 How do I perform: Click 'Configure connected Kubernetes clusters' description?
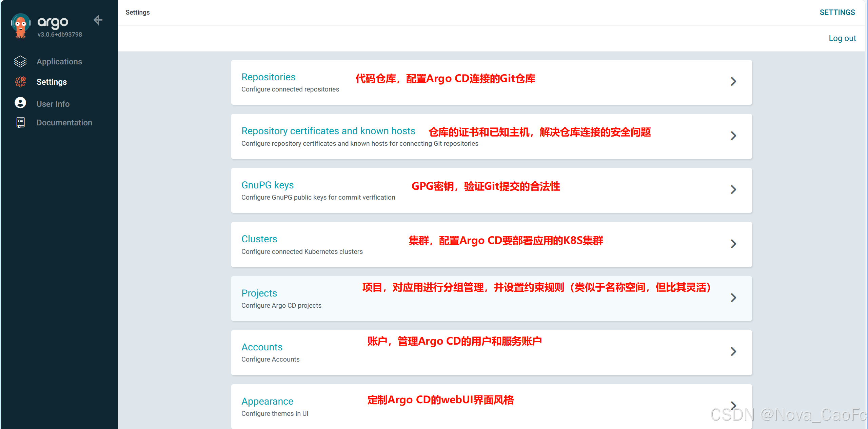pyautogui.click(x=302, y=251)
